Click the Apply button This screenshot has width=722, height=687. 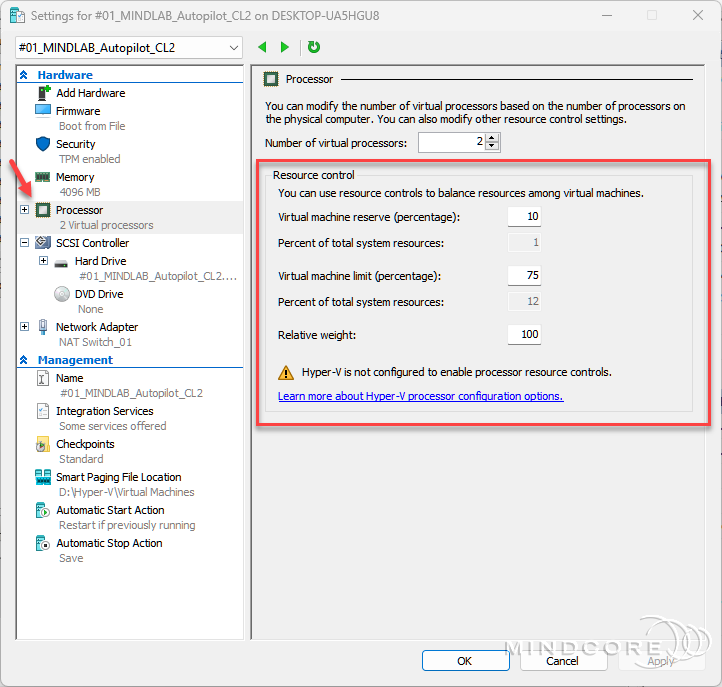[x=661, y=661]
